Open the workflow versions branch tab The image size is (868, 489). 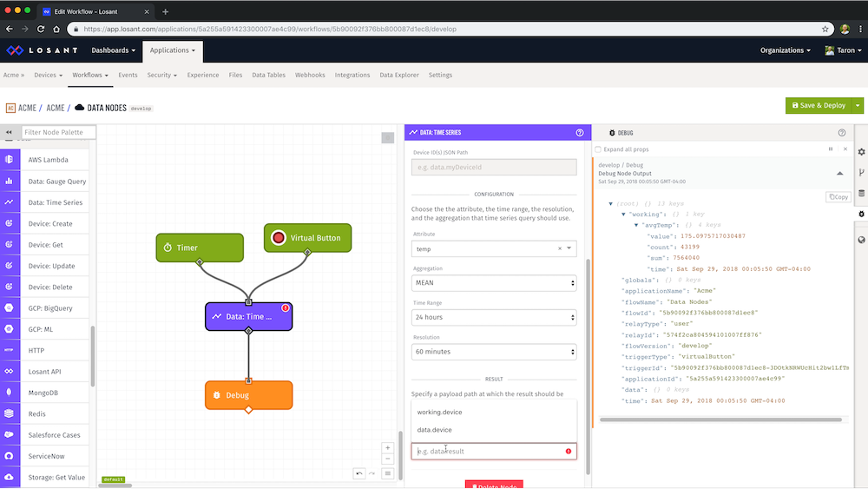[x=861, y=173]
